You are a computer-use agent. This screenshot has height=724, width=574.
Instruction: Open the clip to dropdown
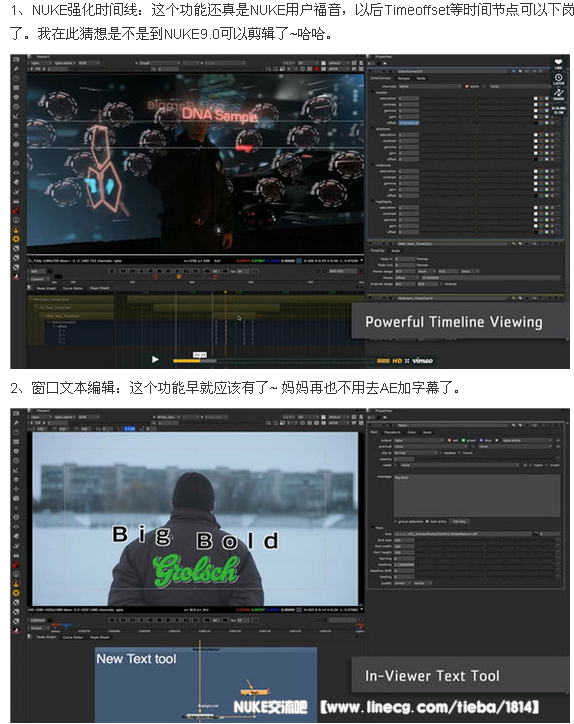click(x=415, y=452)
